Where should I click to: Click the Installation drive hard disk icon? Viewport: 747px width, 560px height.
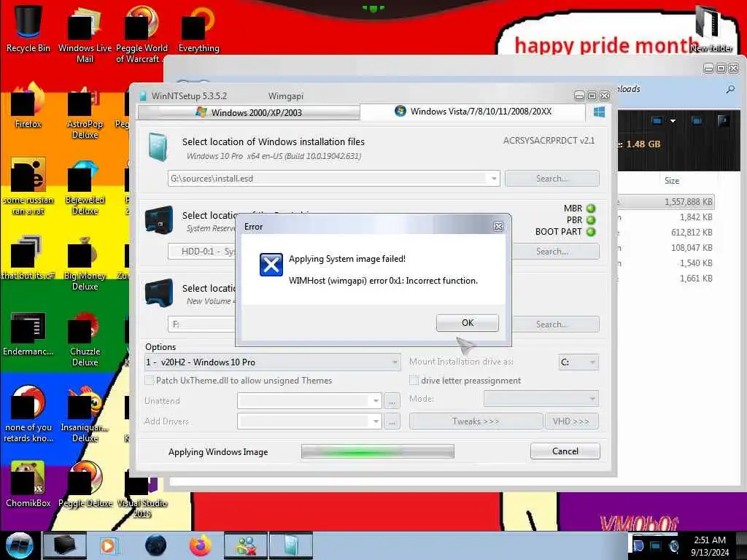(158, 293)
